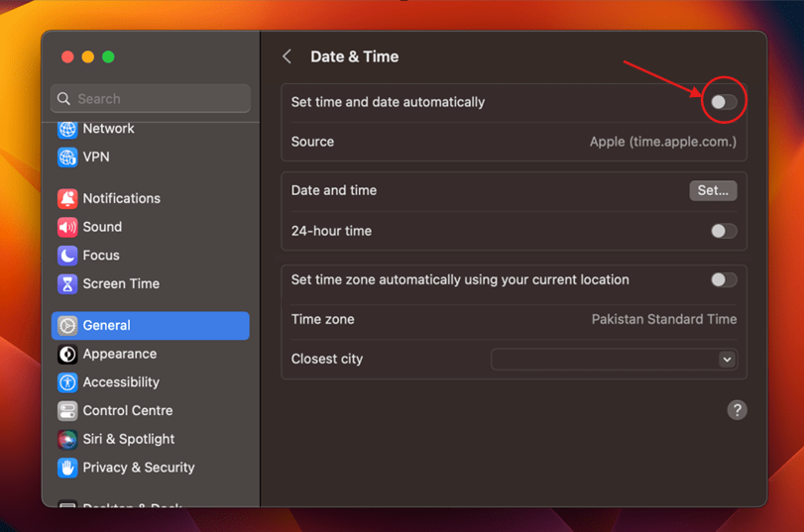Click the "Set time and date automatically" label
Viewport: 804px width, 532px height.
pyautogui.click(x=388, y=102)
